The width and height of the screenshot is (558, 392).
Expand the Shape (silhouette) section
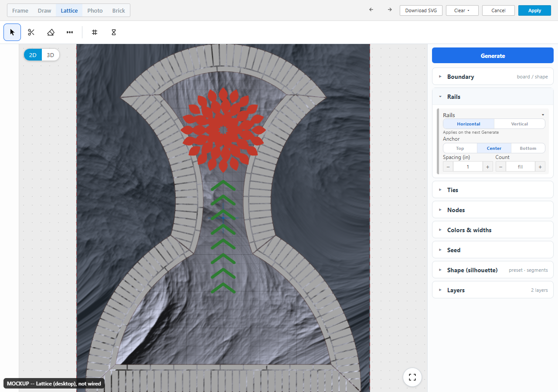pyautogui.click(x=493, y=270)
